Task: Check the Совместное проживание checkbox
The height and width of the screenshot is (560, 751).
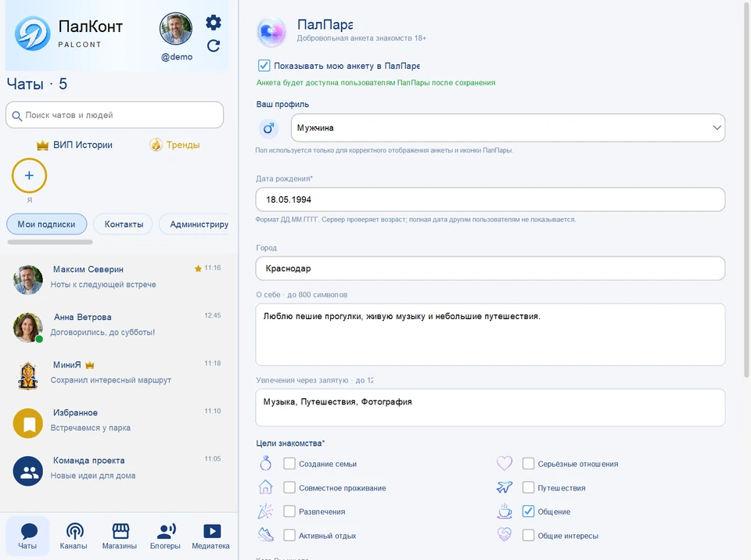Action: pyautogui.click(x=289, y=488)
